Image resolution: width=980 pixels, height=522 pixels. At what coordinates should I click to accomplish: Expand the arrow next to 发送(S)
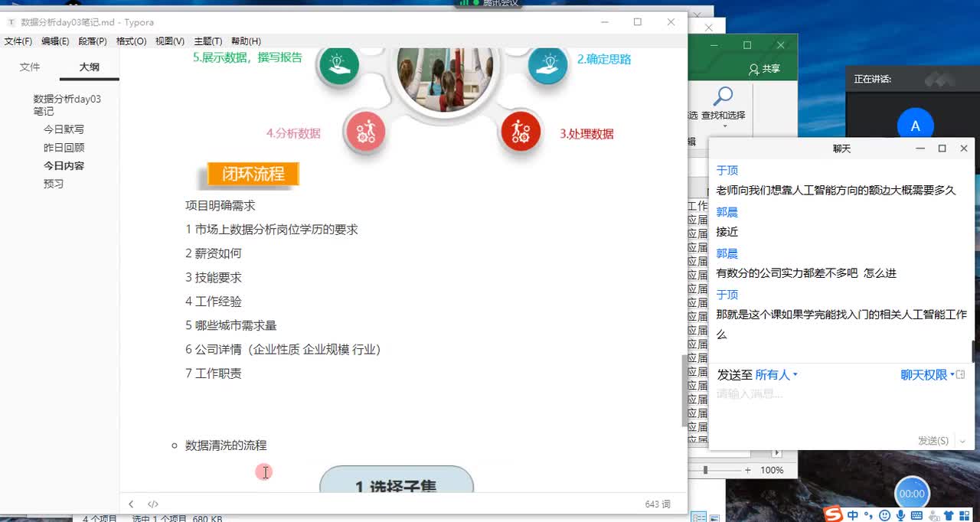tap(962, 442)
